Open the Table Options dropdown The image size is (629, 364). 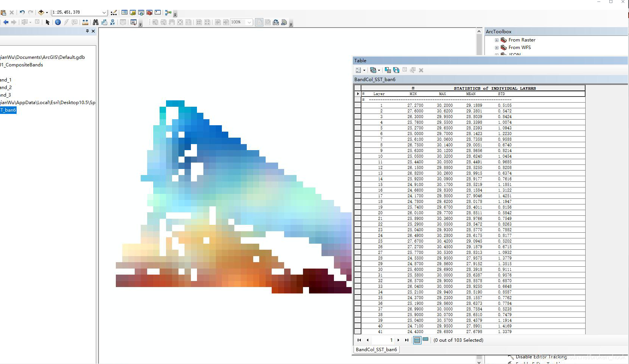pos(359,70)
